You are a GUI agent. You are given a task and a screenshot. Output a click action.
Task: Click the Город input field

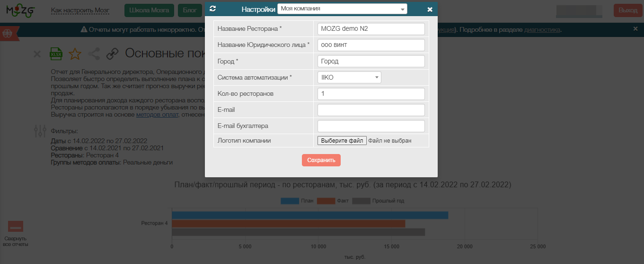(x=371, y=61)
